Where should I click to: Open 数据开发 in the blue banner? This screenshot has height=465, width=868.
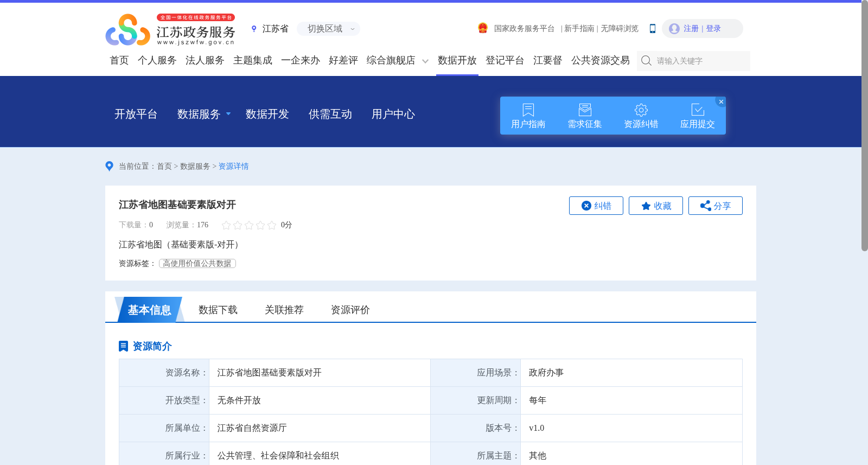point(267,114)
